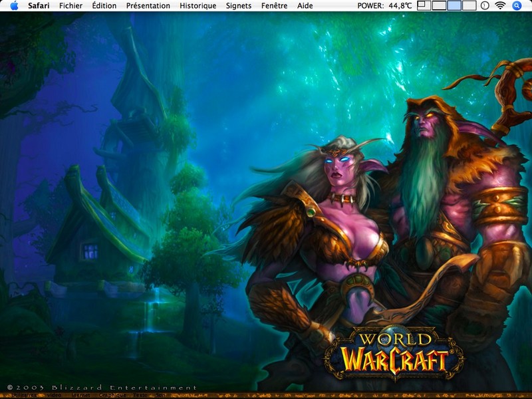Viewport: 532px width, 399px height.
Task: Open the Son tab in bottom bar
Action: [x=160, y=395]
